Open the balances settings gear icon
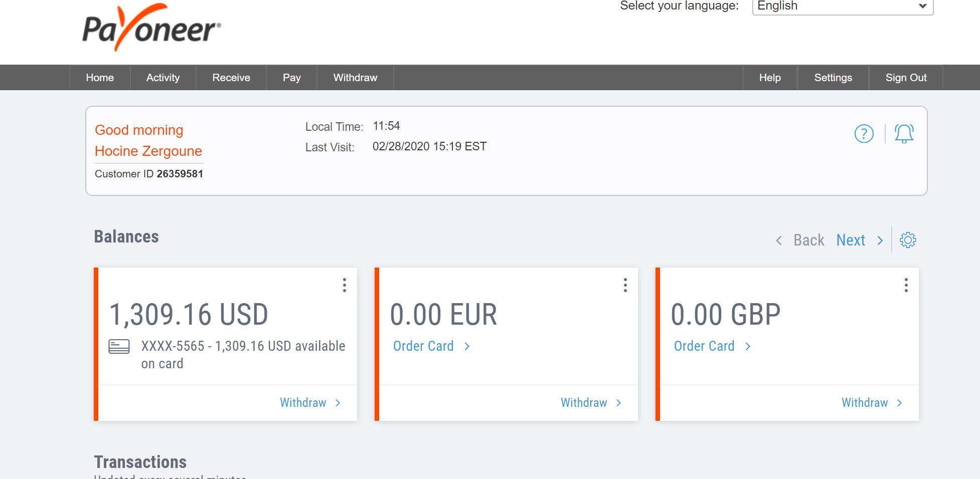Viewport: 980px width, 479px height. [x=908, y=240]
